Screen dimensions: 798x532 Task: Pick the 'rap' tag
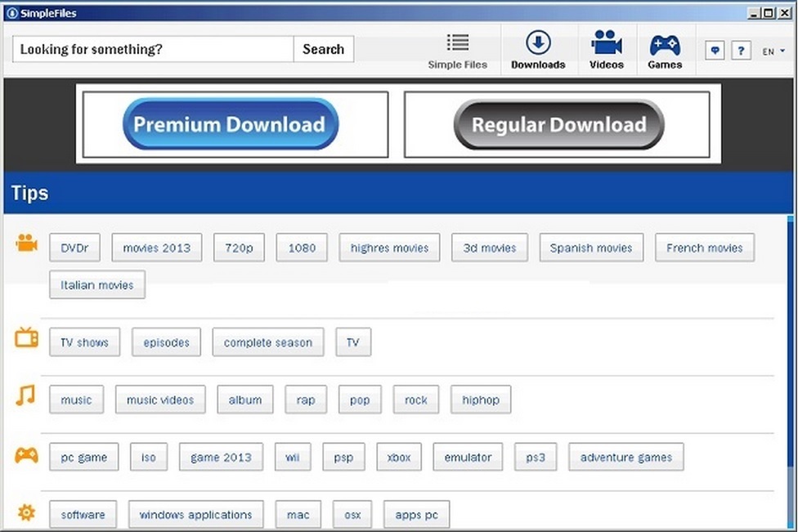tap(306, 400)
